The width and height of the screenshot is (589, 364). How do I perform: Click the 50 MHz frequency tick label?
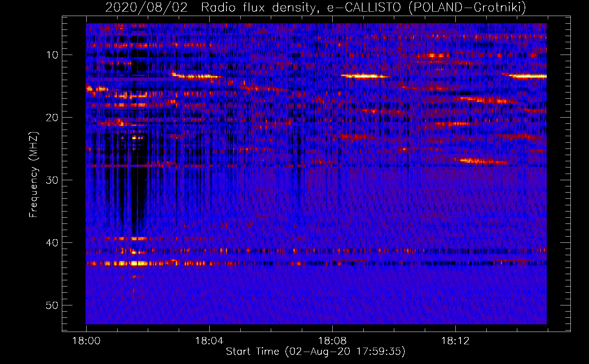click(52, 305)
